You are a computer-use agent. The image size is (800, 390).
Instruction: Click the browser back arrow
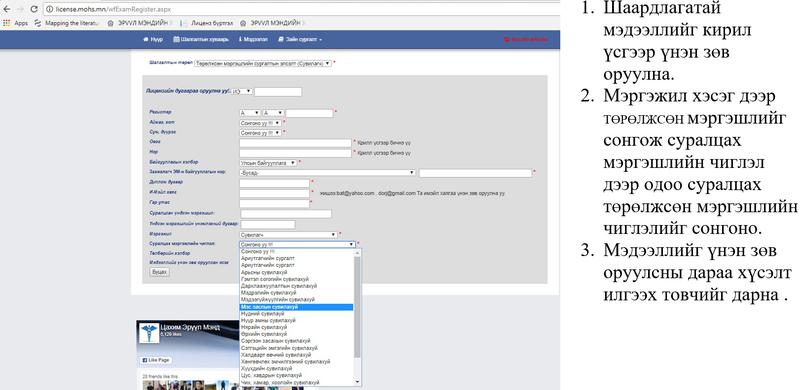(x=7, y=9)
